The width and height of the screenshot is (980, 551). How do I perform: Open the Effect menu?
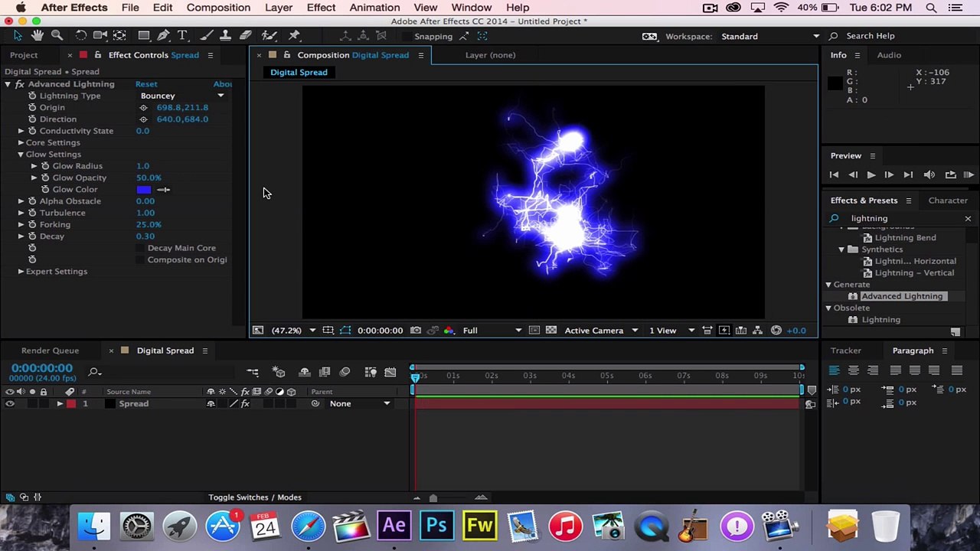(x=321, y=8)
